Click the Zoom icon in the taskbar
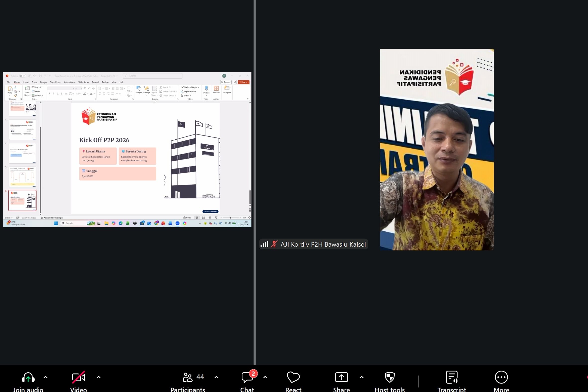The width and height of the screenshot is (588, 392). (x=177, y=223)
